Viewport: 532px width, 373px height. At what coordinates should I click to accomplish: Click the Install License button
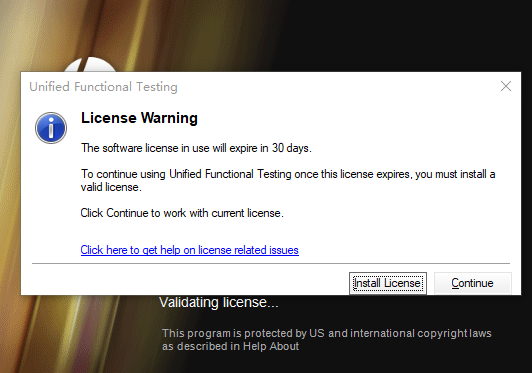pos(388,283)
